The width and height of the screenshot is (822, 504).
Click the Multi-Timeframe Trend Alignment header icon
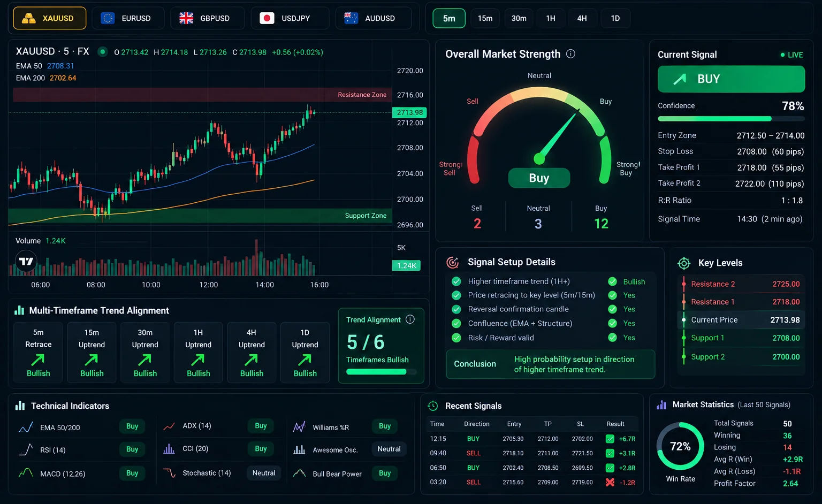[x=19, y=310]
